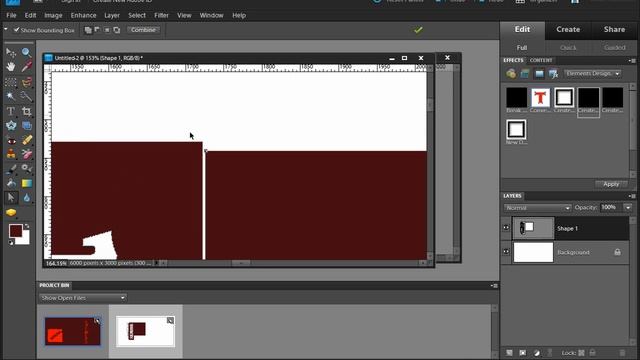Choose the Intersect shape areas option

click(107, 30)
